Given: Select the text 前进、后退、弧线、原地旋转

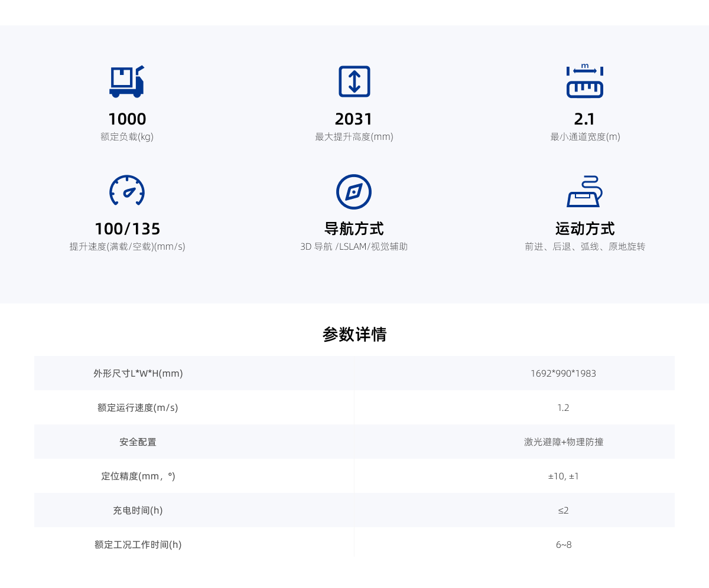Looking at the screenshot, I should pos(585,247).
